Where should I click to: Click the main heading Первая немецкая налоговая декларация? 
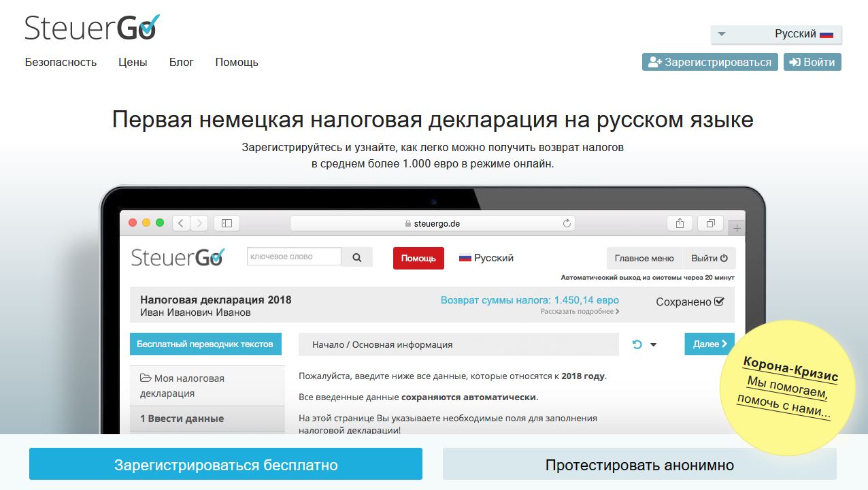pos(433,120)
